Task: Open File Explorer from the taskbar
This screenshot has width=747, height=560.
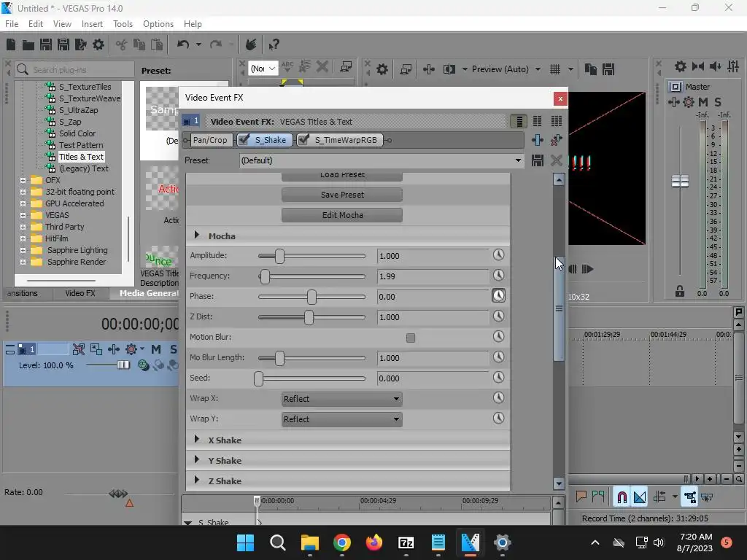Action: coord(309,542)
